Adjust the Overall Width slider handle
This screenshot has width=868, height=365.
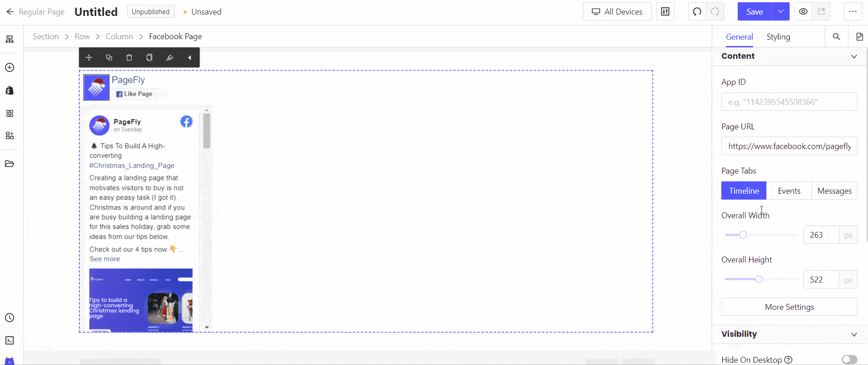743,235
